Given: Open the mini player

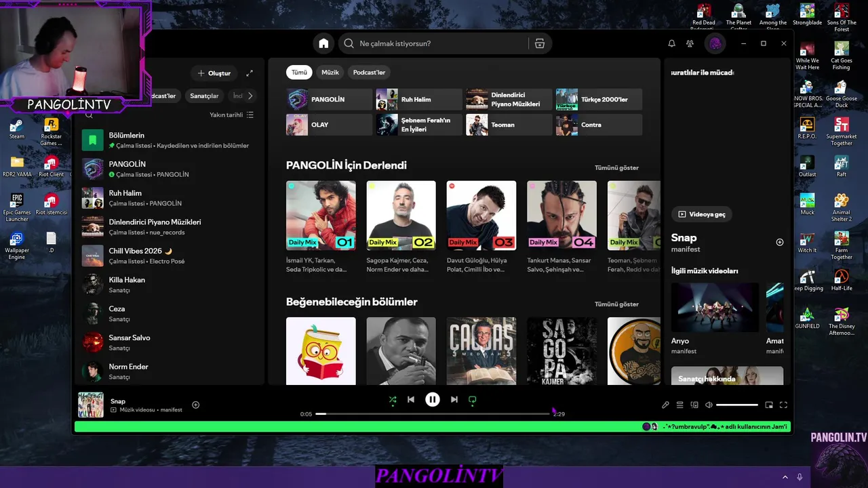Looking at the screenshot, I should click(769, 405).
